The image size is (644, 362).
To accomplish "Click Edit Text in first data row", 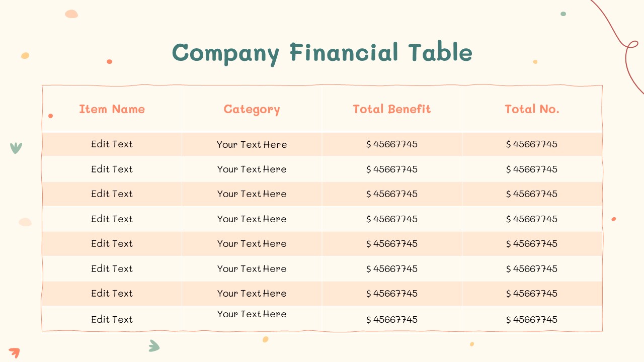I will (x=112, y=144).
